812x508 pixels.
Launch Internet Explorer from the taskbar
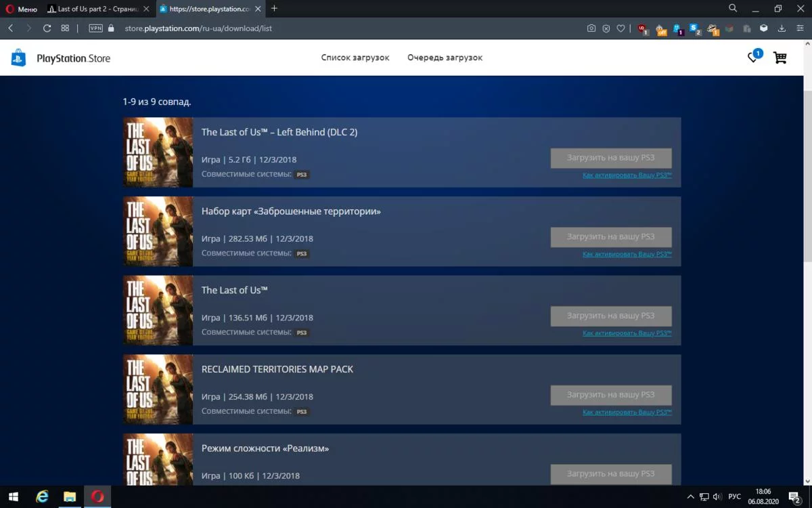pyautogui.click(x=42, y=496)
